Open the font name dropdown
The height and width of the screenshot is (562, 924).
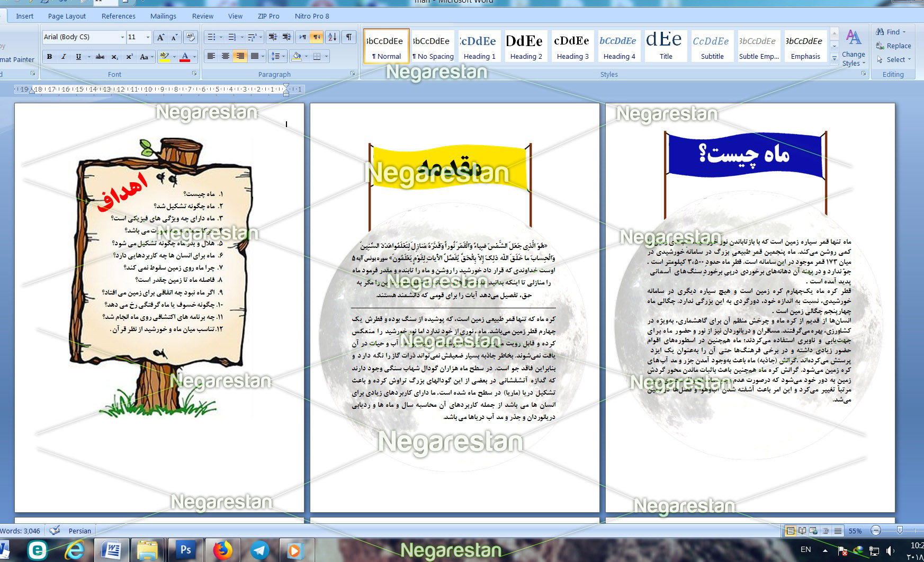point(122,37)
